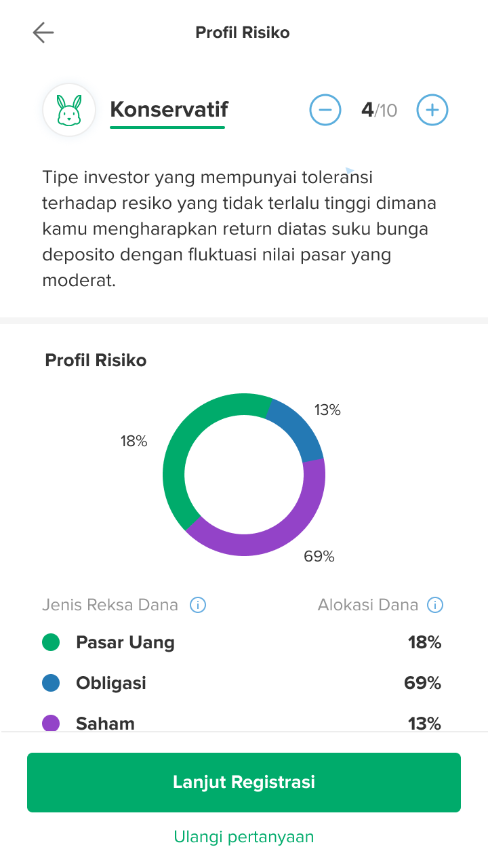488x868 pixels.
Task: Click the blue Obligasi legend dot
Action: pyautogui.click(x=50, y=683)
